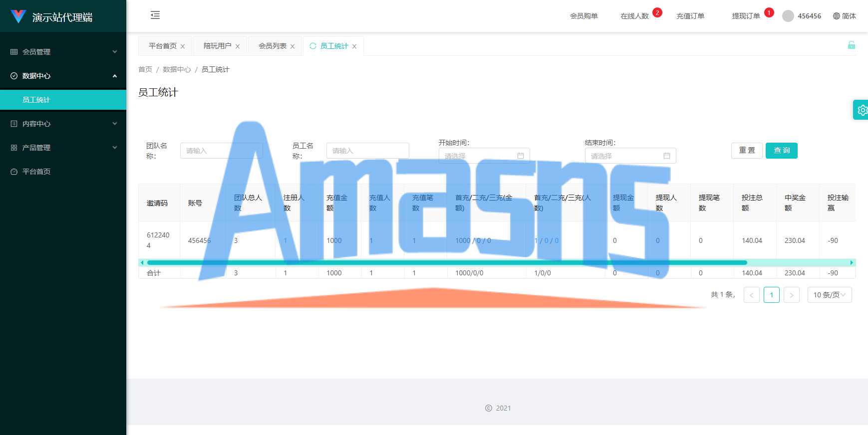Focus the 员工名称 input field
This screenshot has height=435, width=868.
click(368, 151)
